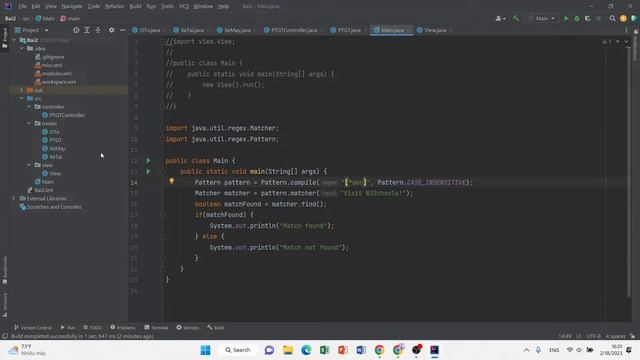
Task: Click the editor vertical scrollbar
Action: (x=629, y=171)
